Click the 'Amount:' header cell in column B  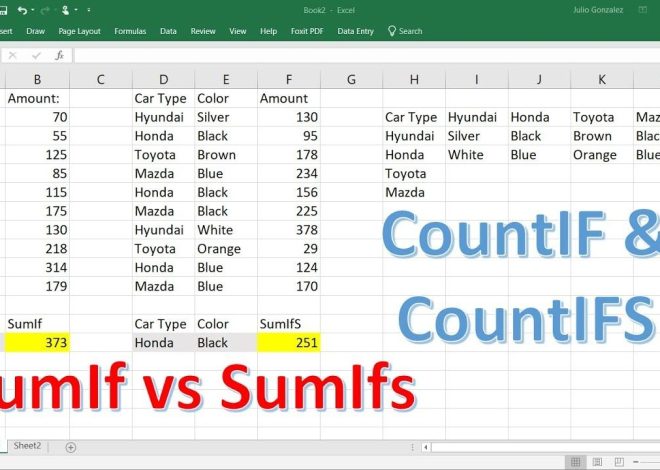click(37, 98)
